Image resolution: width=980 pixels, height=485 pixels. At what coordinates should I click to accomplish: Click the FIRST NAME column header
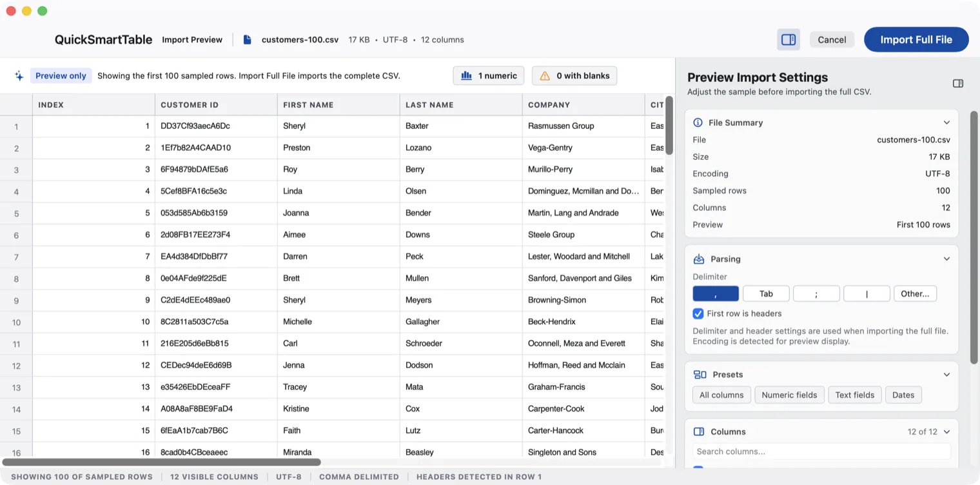[338, 104]
